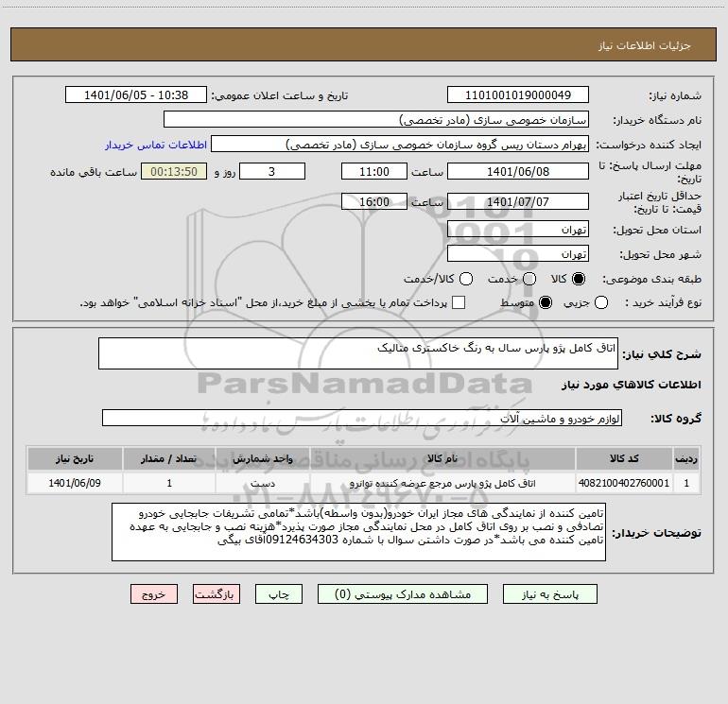Click the مشاهده مدارک پیوستی button
The height and width of the screenshot is (704, 728).
(x=403, y=594)
